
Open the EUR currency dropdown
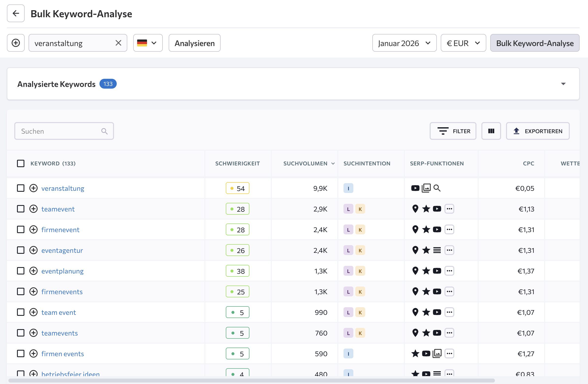[463, 43]
